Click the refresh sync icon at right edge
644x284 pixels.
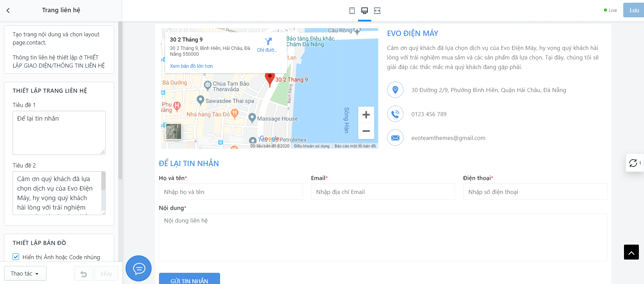point(633,163)
